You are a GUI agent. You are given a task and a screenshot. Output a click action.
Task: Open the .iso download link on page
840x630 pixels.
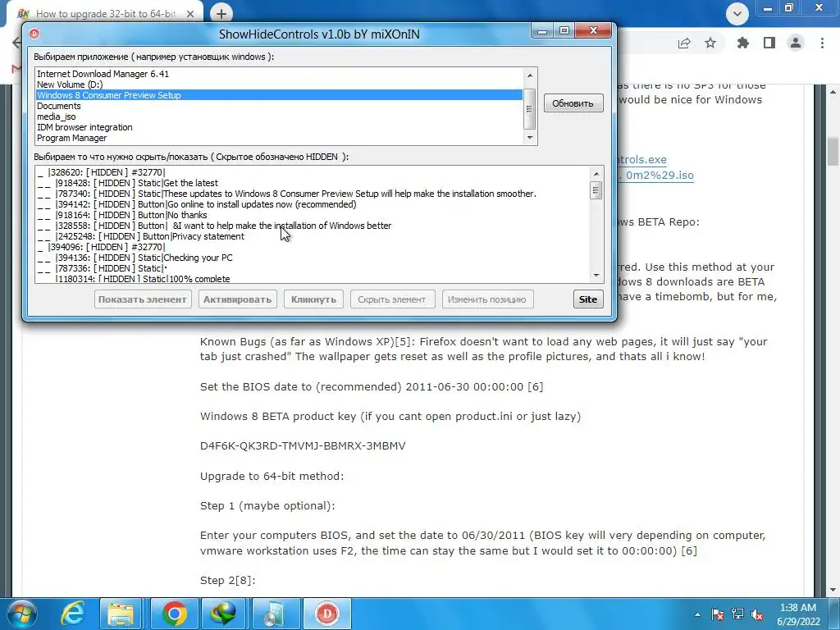point(660,176)
